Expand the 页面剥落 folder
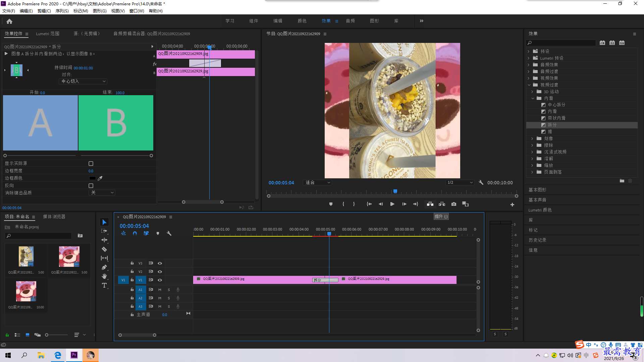 [532, 172]
